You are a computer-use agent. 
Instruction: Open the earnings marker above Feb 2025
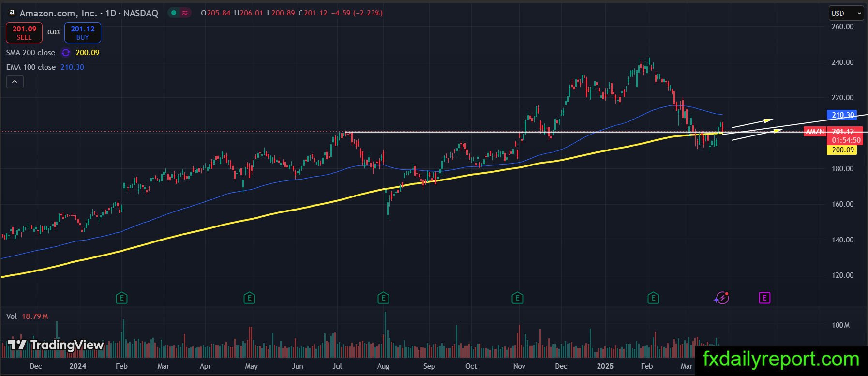click(653, 298)
